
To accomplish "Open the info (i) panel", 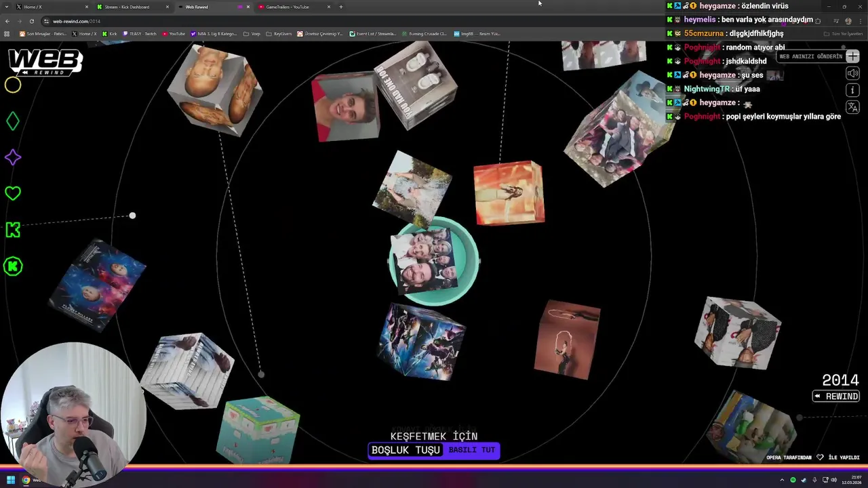I will pos(852,90).
